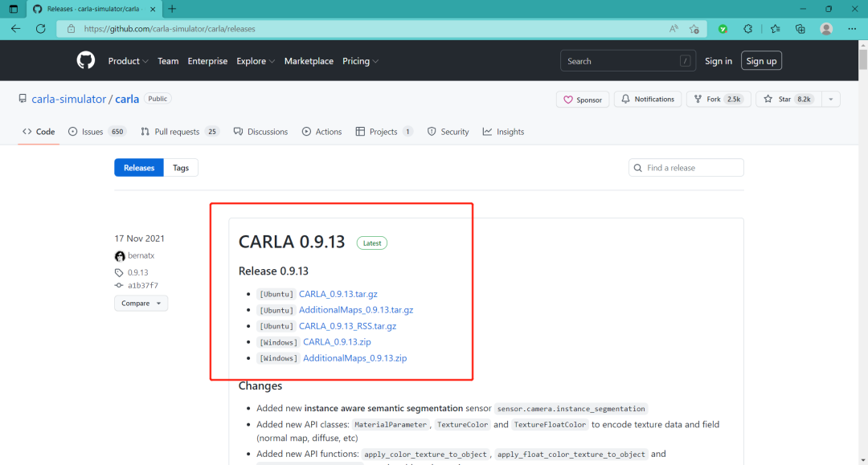Open the Compare dropdown
868x465 pixels.
[x=141, y=303]
